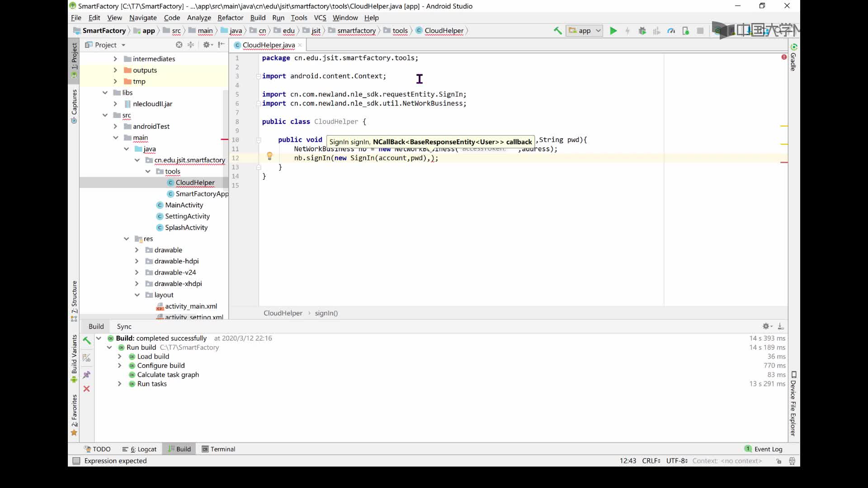Screen dimensions: 868x488
Task: Pin the Build tab with pin icon
Action: pos(86,375)
